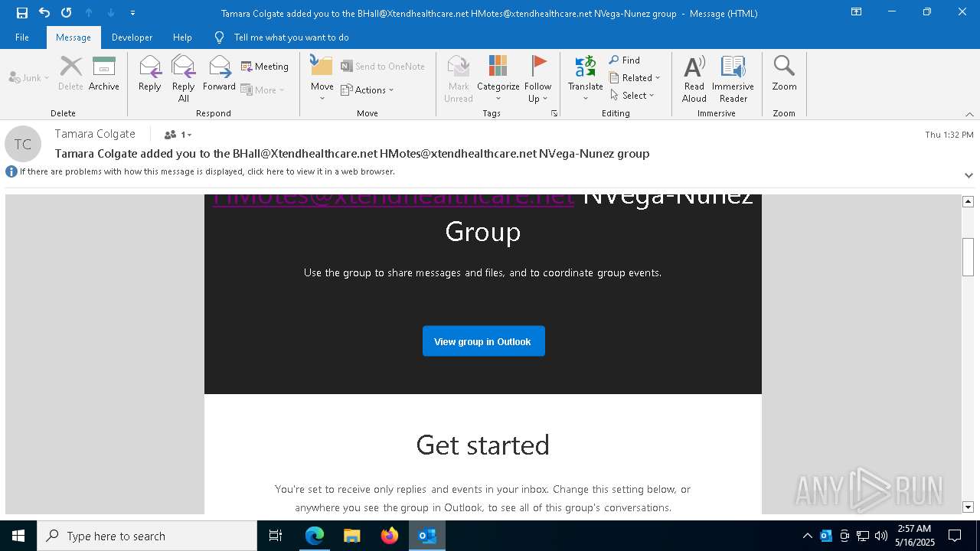Send message to OneNote
980x551 pixels.
click(x=383, y=67)
